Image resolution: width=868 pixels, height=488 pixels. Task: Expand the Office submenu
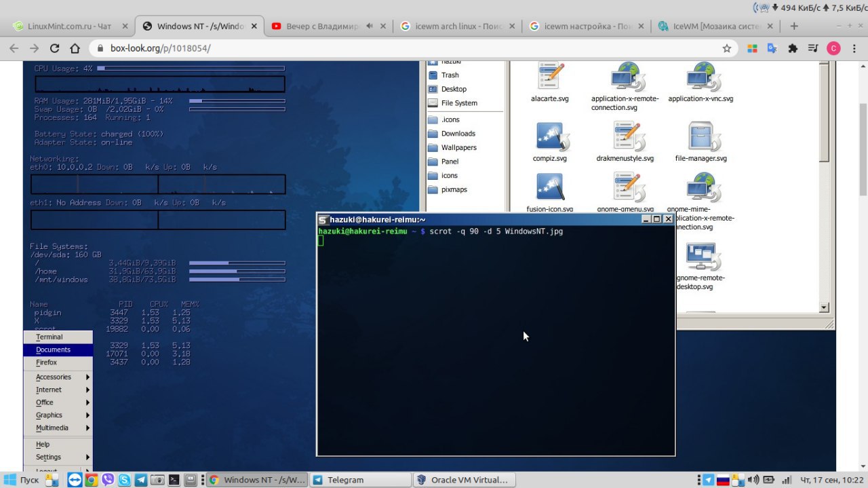[x=58, y=402]
